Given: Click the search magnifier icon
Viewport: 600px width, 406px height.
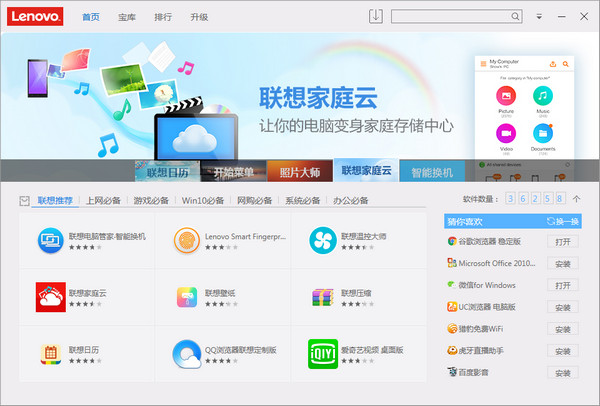Looking at the screenshot, I should click(x=515, y=16).
